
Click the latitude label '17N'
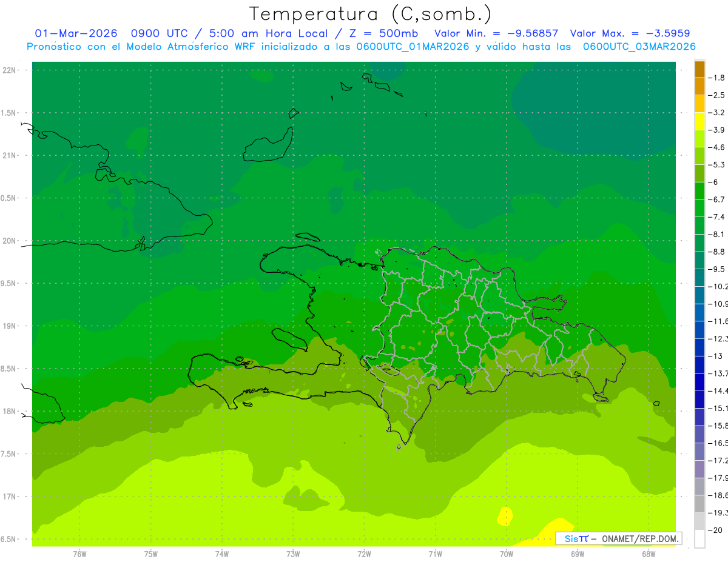tap(10, 497)
